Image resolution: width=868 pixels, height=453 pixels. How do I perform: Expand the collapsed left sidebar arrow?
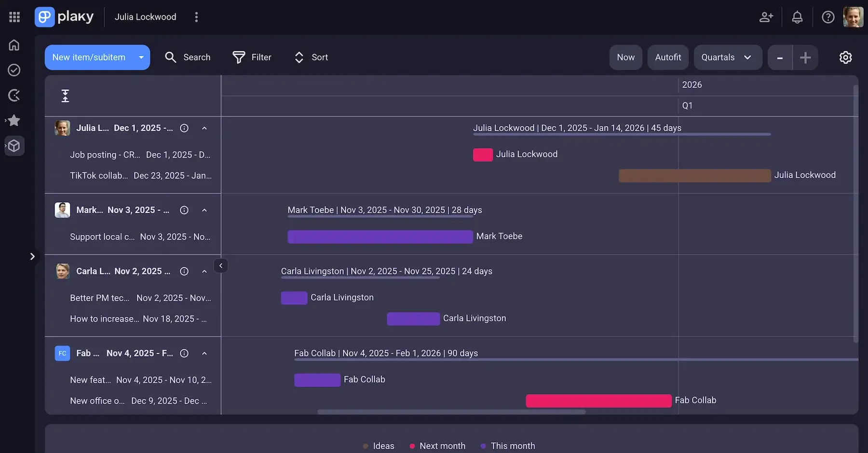tap(32, 256)
